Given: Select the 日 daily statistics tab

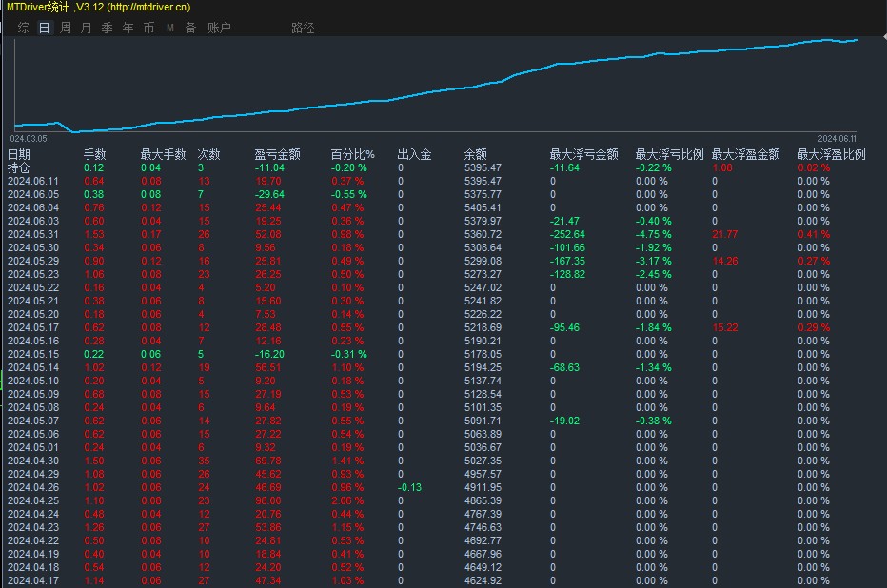Looking at the screenshot, I should pos(44,28).
